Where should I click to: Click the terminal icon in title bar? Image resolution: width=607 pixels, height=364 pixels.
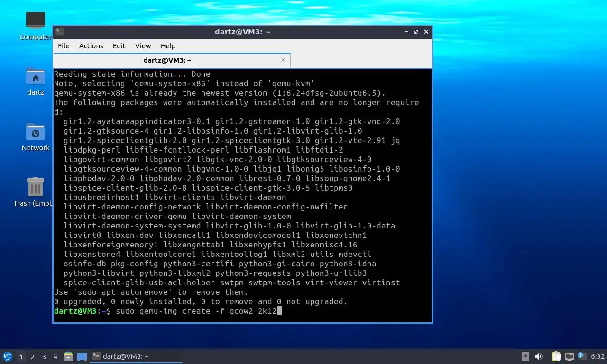[59, 32]
